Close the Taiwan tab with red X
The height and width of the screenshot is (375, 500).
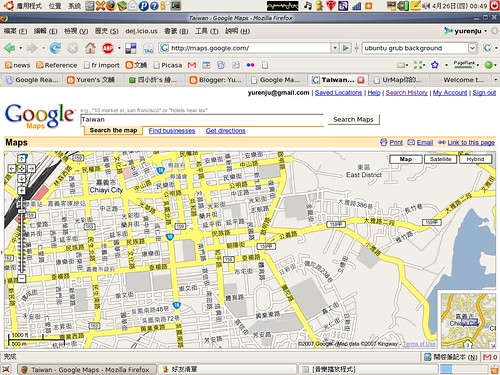(x=361, y=80)
